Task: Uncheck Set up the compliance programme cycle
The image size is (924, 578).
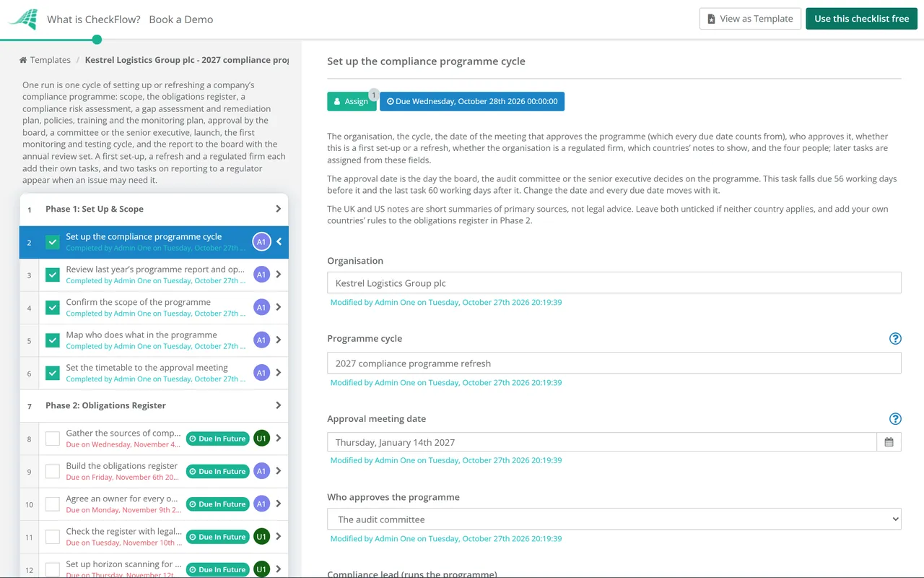Action: tap(53, 242)
